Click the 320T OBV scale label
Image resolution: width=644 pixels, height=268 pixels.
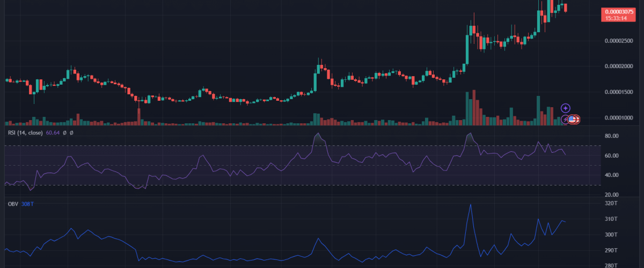611,204
